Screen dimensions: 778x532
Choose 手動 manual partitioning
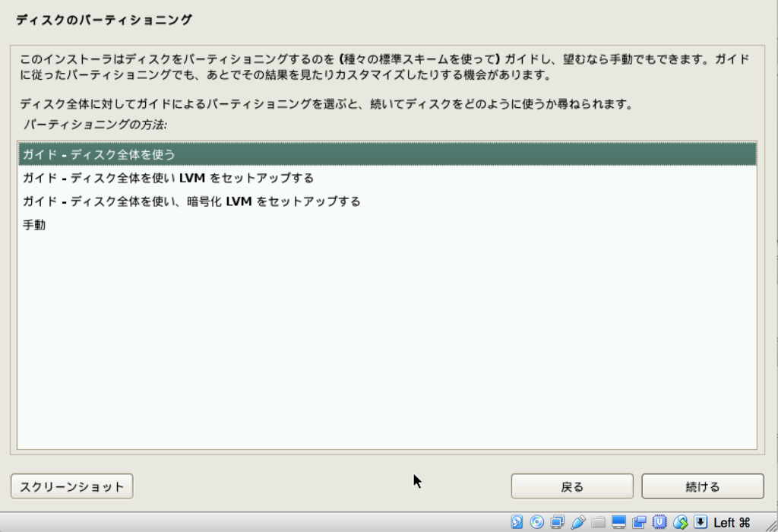click(x=33, y=223)
